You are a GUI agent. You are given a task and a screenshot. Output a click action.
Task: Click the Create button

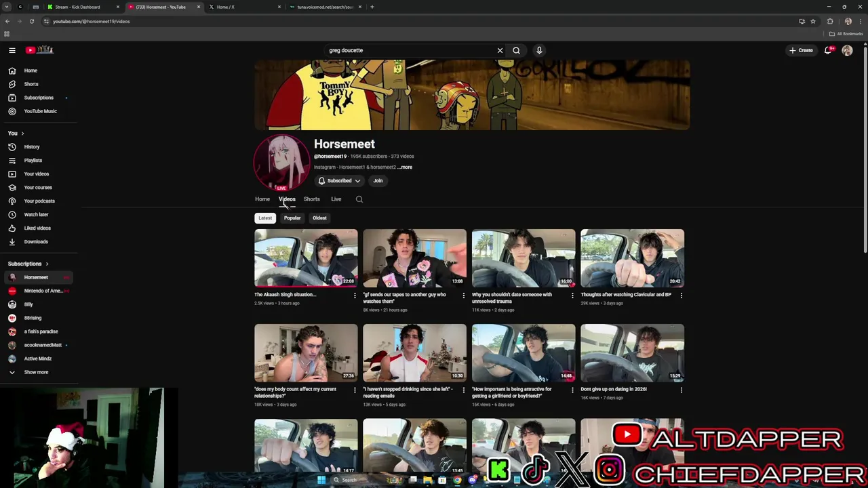coord(801,50)
